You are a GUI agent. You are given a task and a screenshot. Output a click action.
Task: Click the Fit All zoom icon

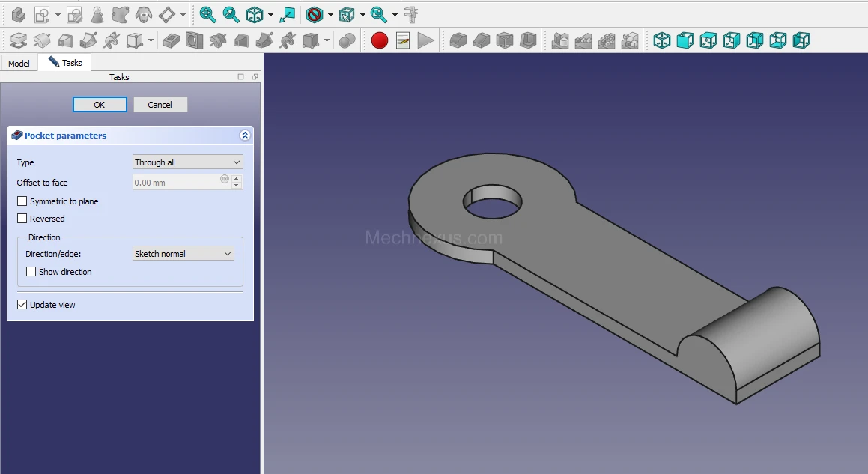click(x=207, y=14)
